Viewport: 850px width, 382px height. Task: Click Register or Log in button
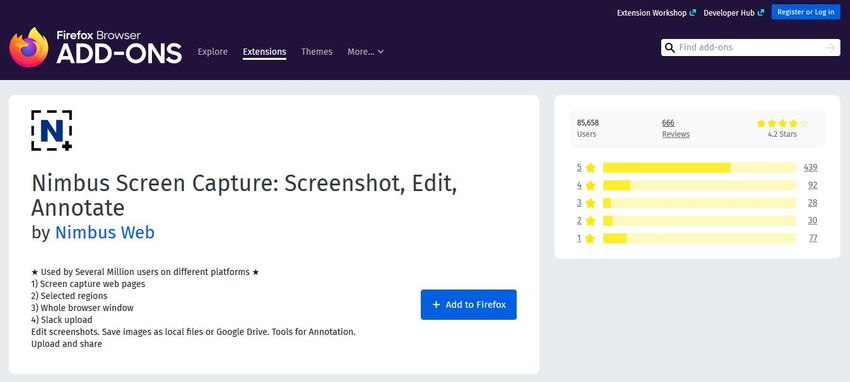[x=806, y=12]
